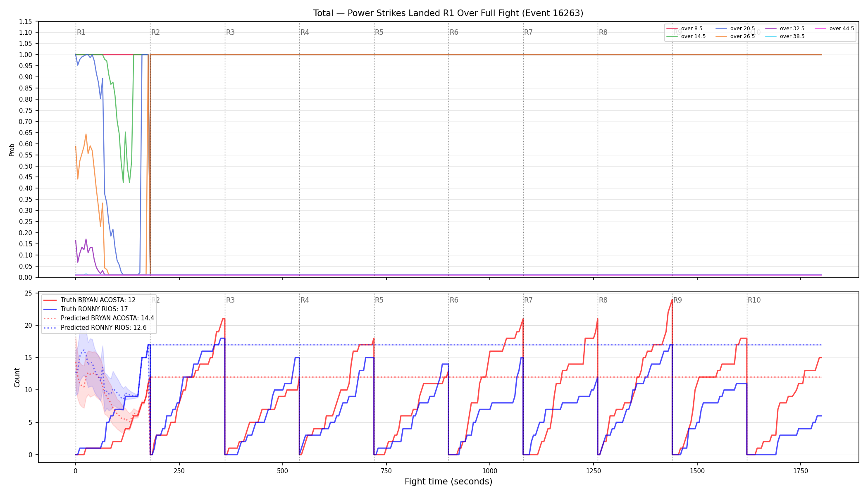Select the 'over 8.5' legend entry

[x=684, y=29]
